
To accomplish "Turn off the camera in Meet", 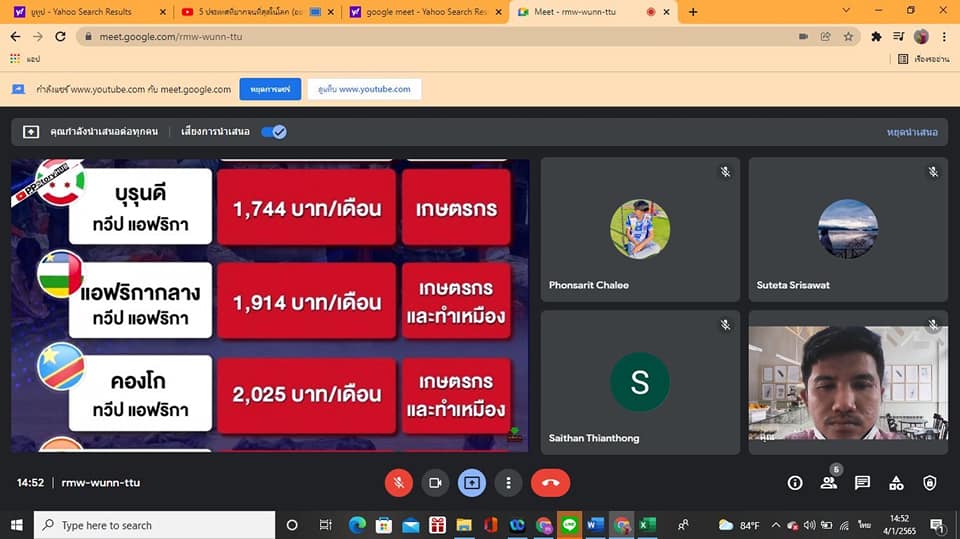I will pos(435,483).
